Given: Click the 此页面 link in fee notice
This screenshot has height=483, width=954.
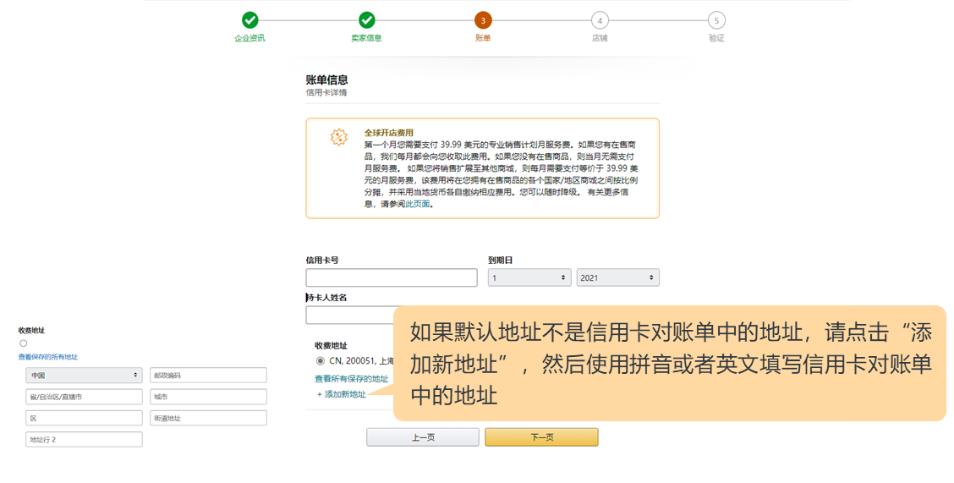Looking at the screenshot, I should [417, 203].
